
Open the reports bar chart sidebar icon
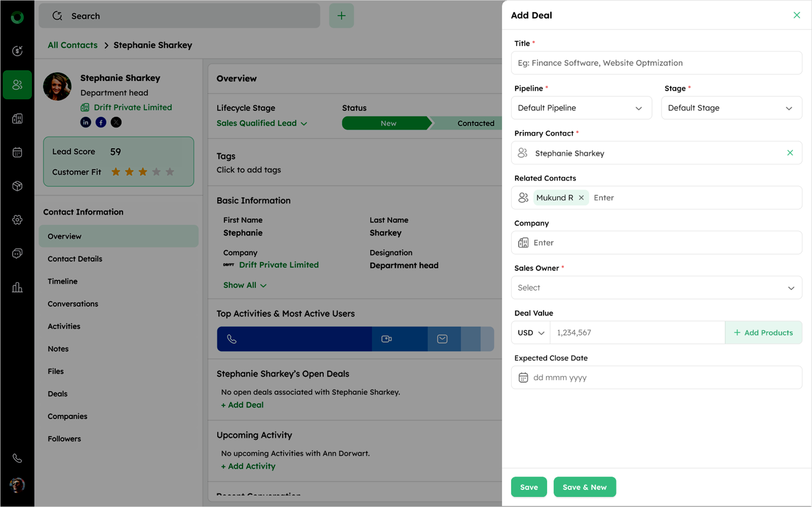point(17,287)
